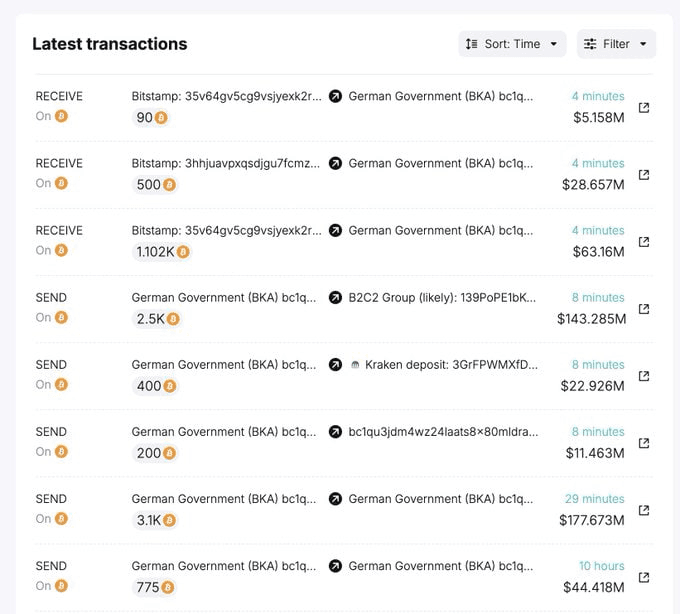Click the arrow icon in the 90 BTC row

335,96
